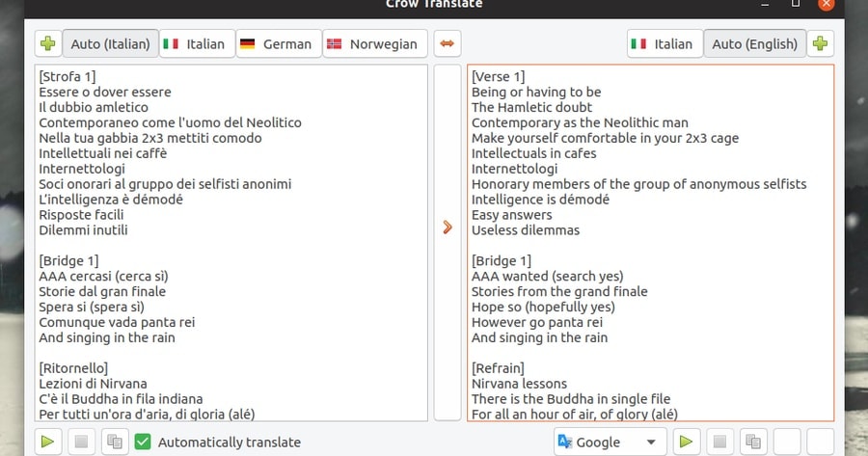Click inside the English translation box
The width and height of the screenshot is (868, 456).
[650, 243]
